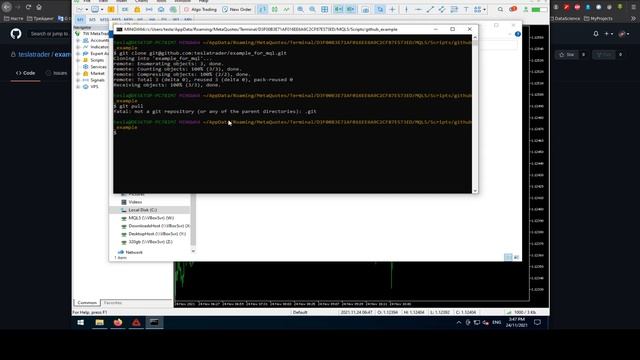
Task: Open File Explorer from the taskbar
Action: click(x=99, y=322)
